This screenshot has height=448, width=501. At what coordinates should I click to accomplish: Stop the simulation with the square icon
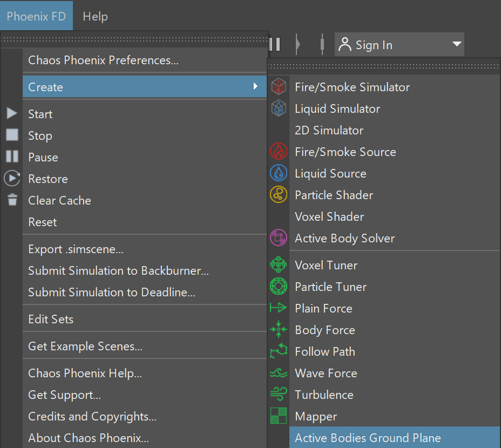pyautogui.click(x=12, y=135)
